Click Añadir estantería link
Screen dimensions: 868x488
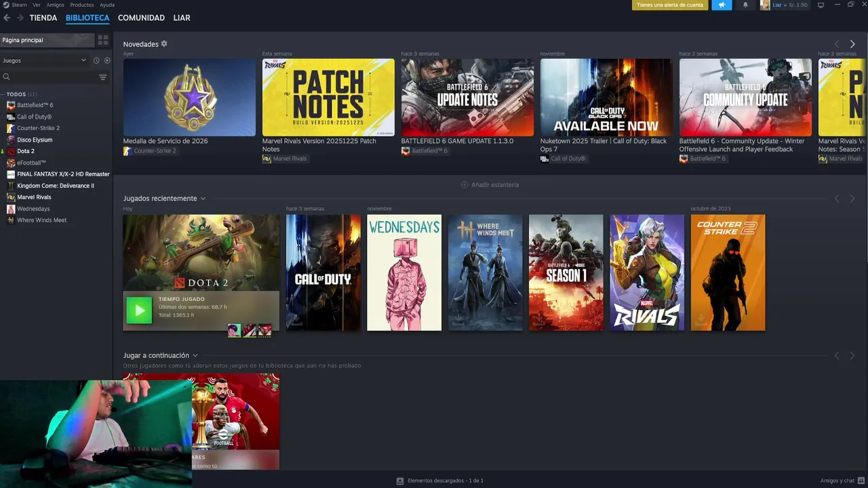coord(495,184)
